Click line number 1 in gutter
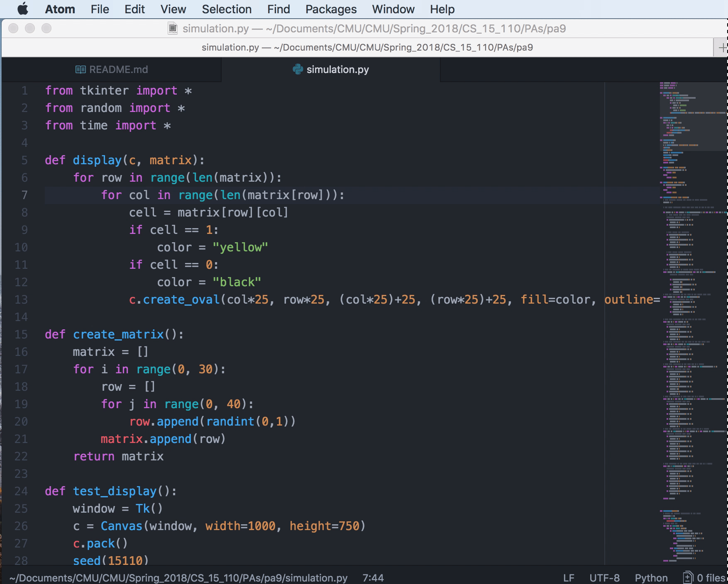Image resolution: width=728 pixels, height=584 pixels. click(x=24, y=90)
